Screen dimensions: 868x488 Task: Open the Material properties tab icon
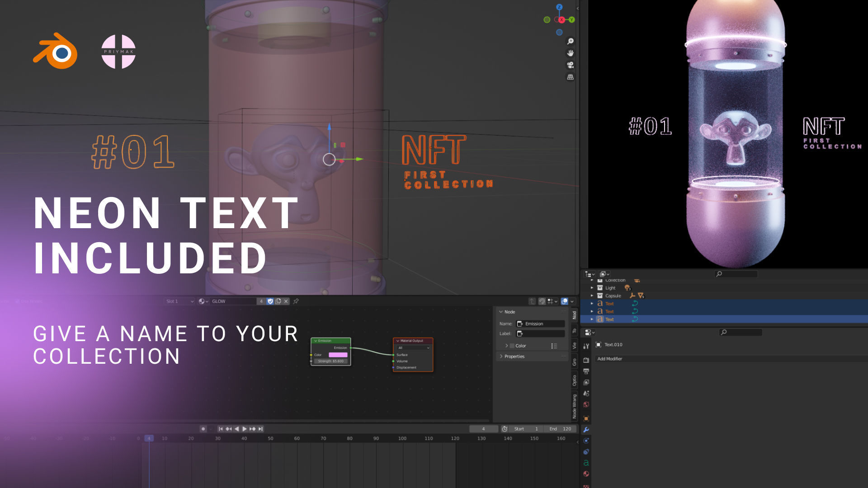(x=586, y=474)
